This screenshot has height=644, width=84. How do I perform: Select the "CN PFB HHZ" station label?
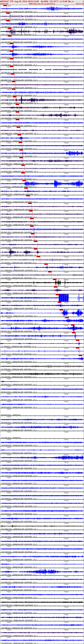6,369
